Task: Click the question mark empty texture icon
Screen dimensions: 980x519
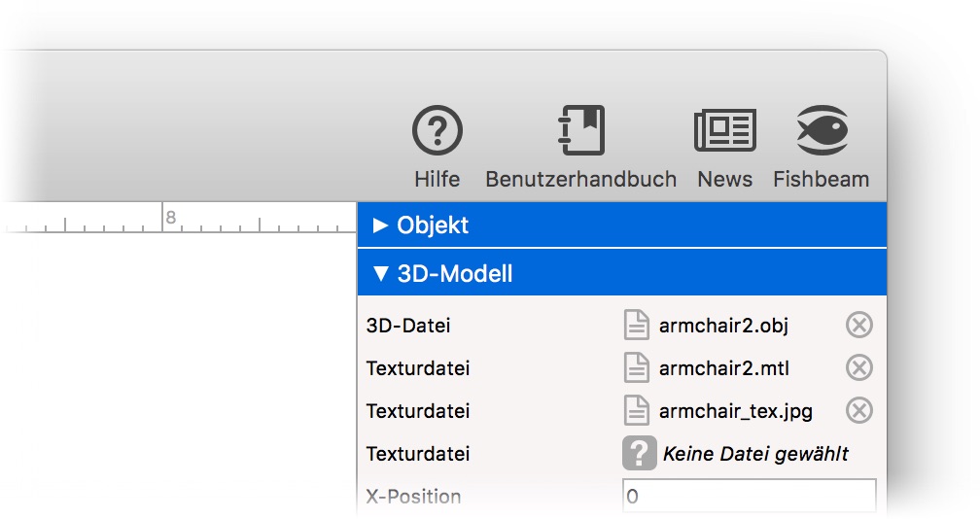Action: 639,453
